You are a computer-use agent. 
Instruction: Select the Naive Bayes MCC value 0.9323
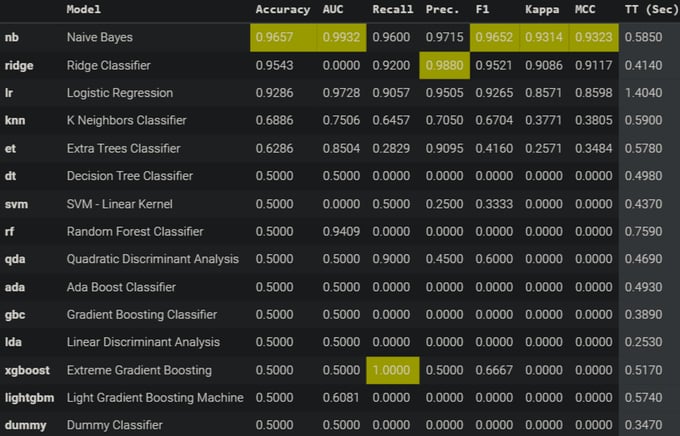pyautogui.click(x=594, y=37)
